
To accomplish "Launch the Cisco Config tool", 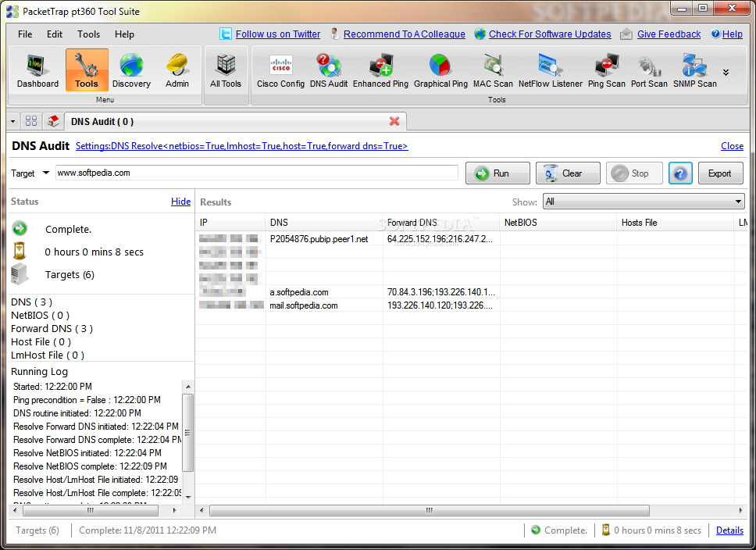I will click(280, 70).
